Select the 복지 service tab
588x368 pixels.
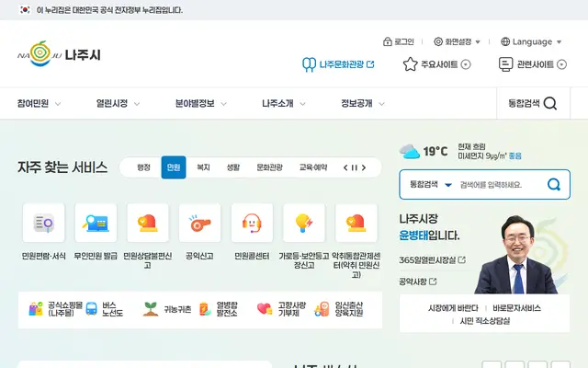click(x=203, y=167)
